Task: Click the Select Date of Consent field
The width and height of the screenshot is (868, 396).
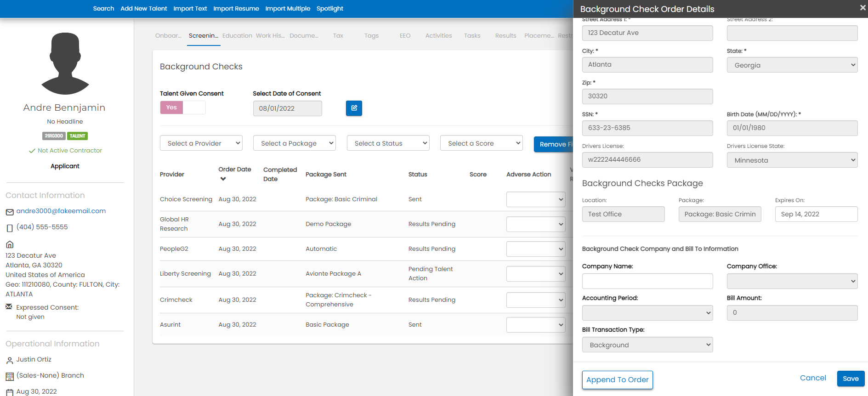Action: (x=287, y=108)
